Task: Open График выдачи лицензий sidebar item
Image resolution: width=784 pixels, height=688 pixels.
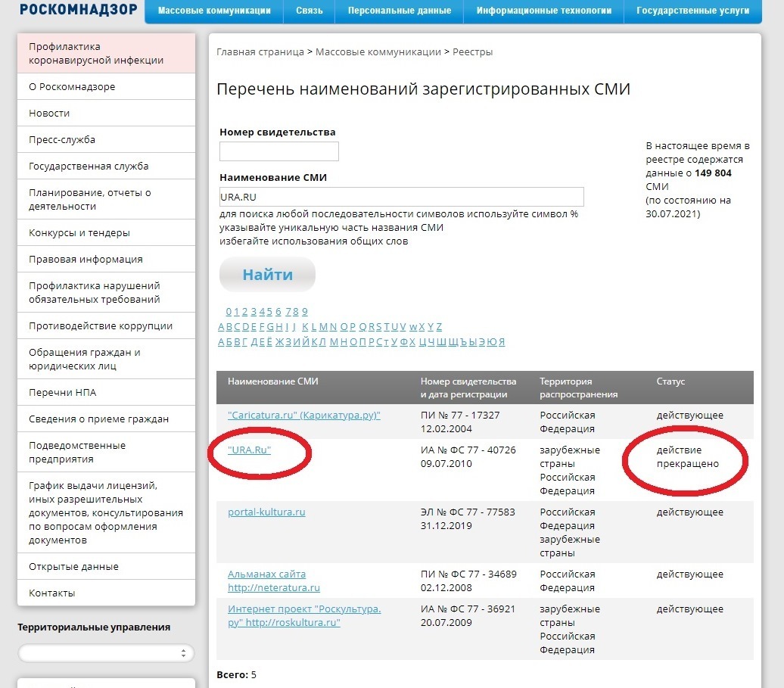Action: coord(106,512)
